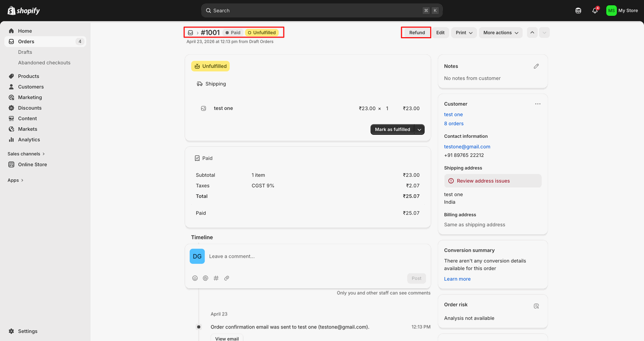Click the View email button

click(x=227, y=338)
